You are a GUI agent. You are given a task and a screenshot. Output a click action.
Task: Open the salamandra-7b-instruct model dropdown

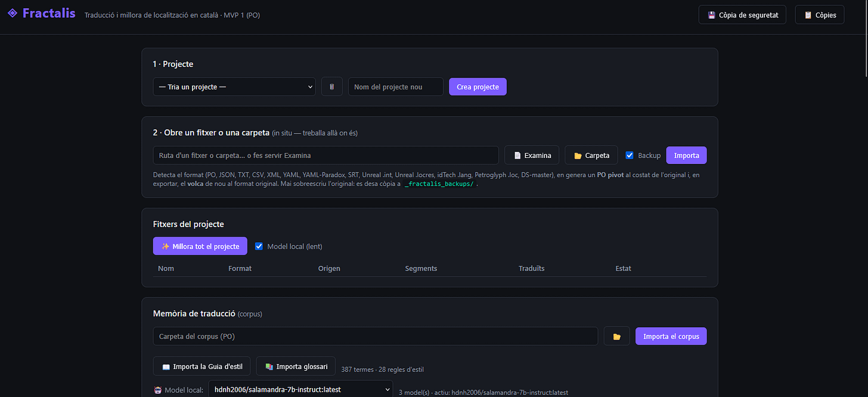tap(300, 390)
